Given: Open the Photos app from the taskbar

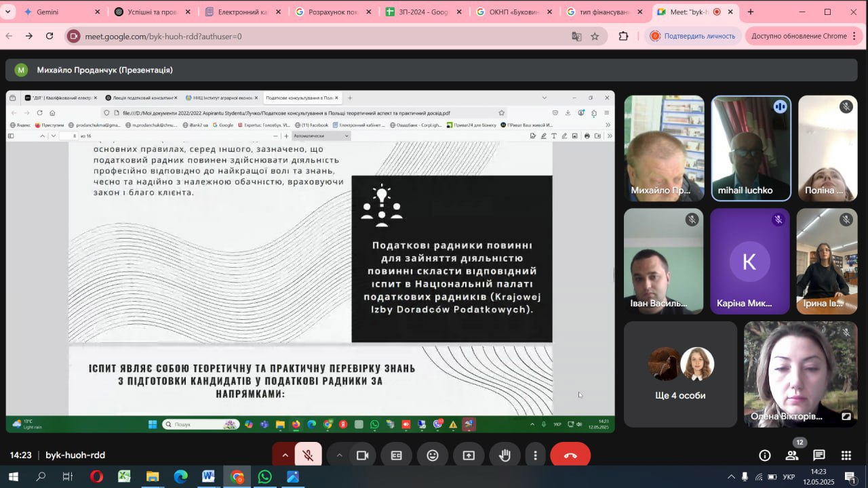Looking at the screenshot, I should 293,476.
